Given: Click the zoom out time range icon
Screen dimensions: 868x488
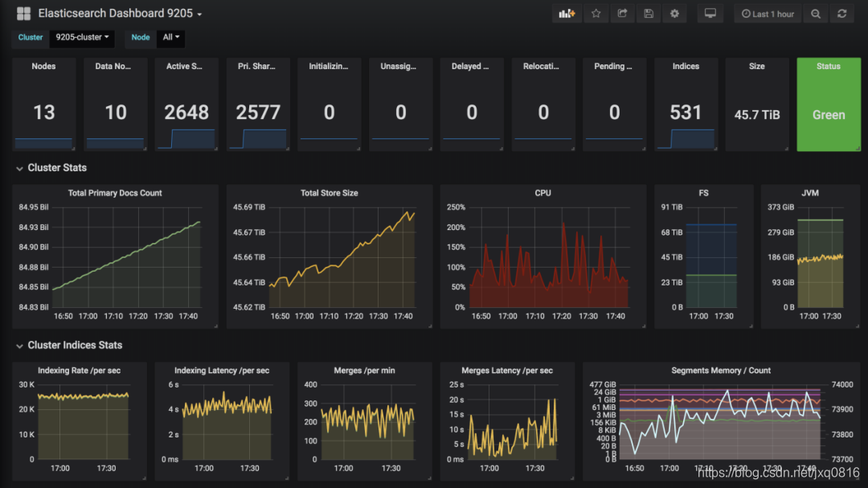Looking at the screenshot, I should [x=816, y=14].
